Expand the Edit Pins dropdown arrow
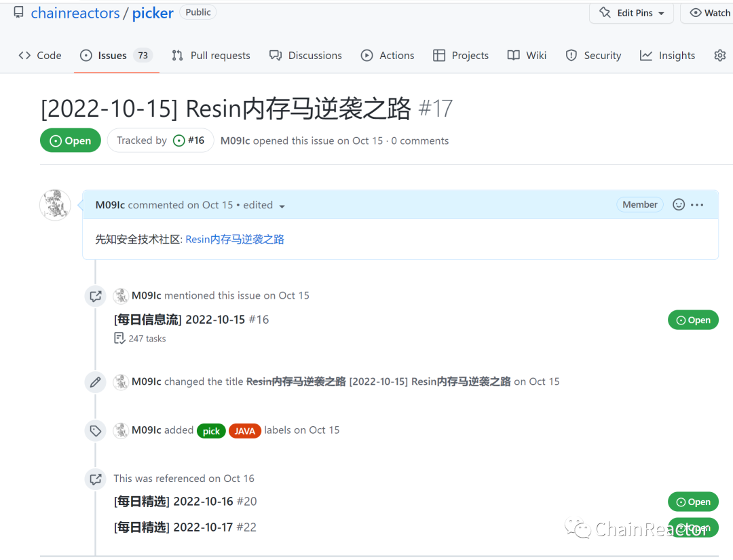 [x=662, y=14]
